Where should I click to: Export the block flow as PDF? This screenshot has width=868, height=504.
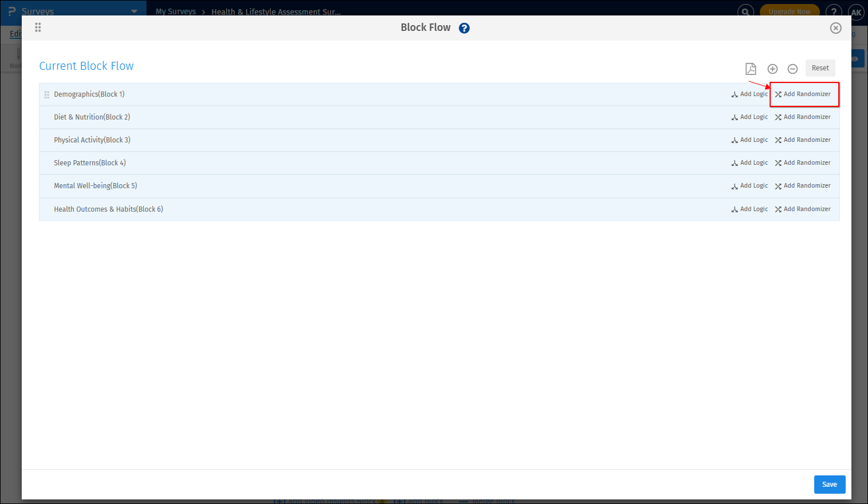pos(751,68)
